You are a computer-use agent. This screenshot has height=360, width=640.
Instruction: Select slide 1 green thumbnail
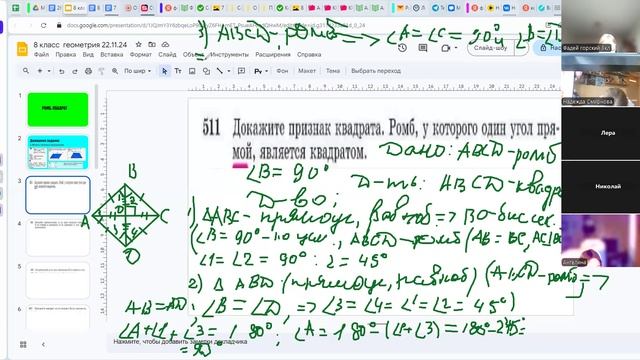point(58,109)
